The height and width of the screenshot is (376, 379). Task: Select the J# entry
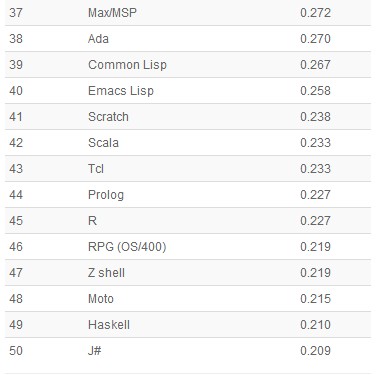[95, 351]
